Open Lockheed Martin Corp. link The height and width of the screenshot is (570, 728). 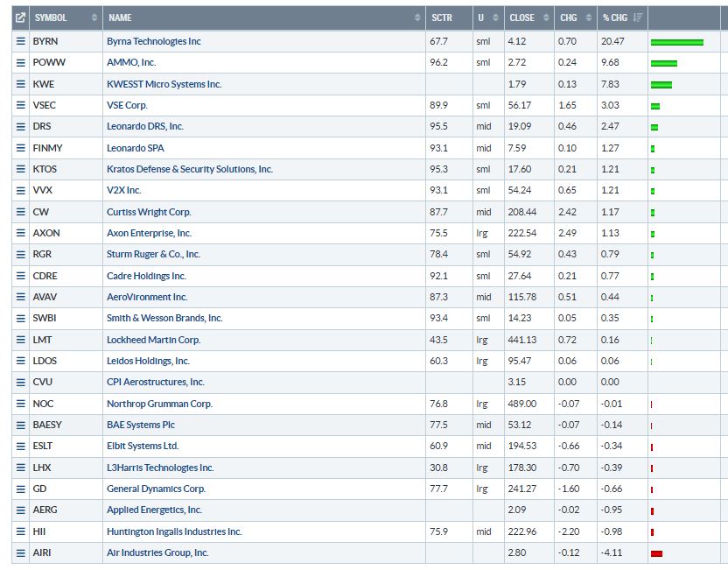(x=154, y=340)
